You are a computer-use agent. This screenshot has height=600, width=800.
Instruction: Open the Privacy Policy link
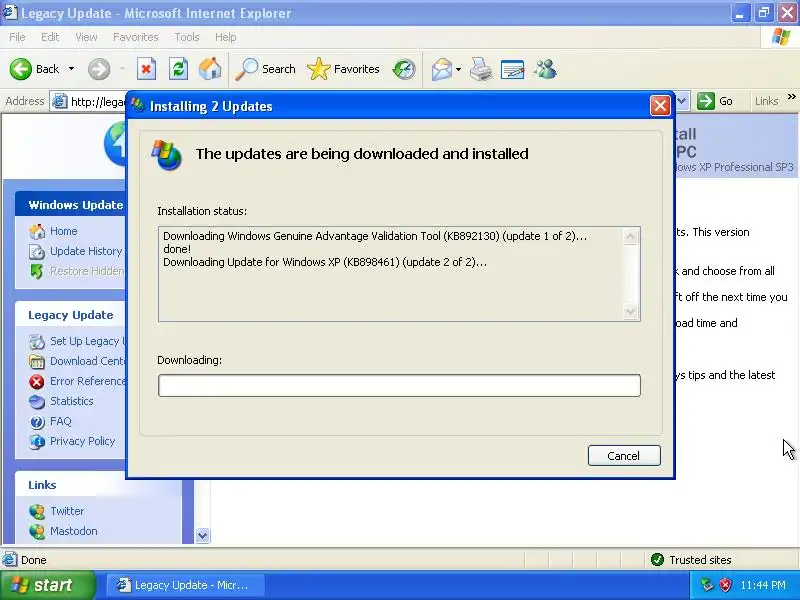tap(82, 441)
